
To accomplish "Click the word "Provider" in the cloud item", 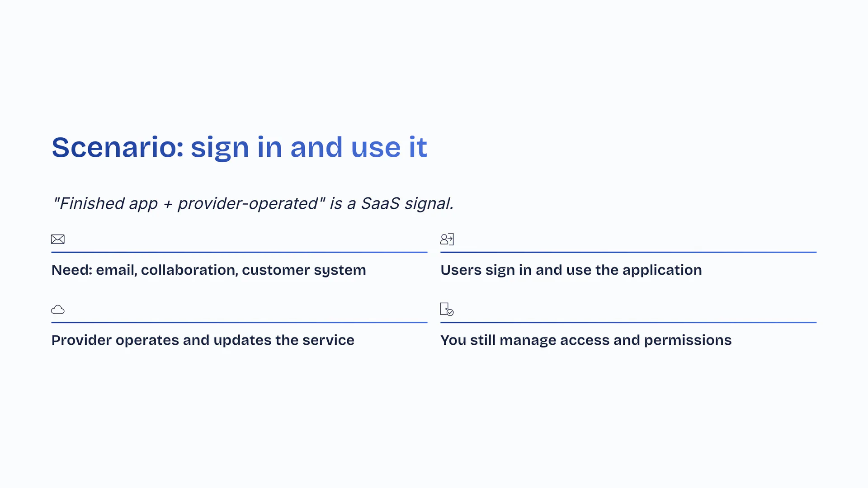I will [x=81, y=340].
